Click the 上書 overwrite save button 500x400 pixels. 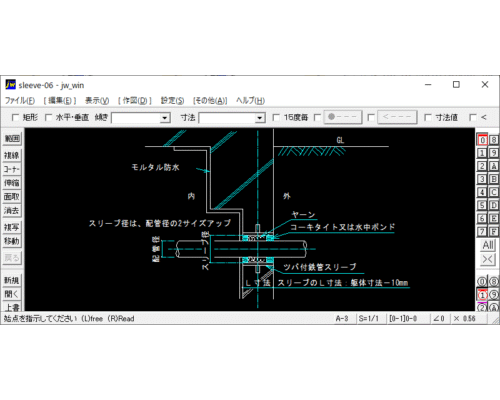[x=12, y=307]
